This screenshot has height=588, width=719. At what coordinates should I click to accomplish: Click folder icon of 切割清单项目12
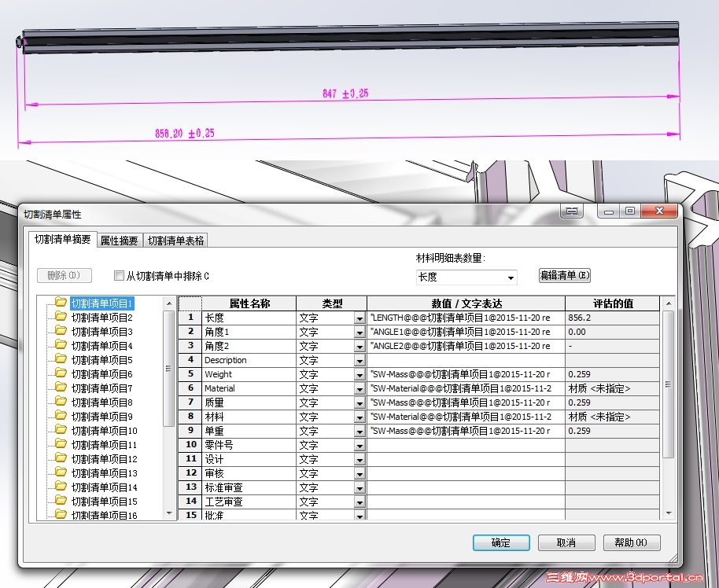click(61, 458)
